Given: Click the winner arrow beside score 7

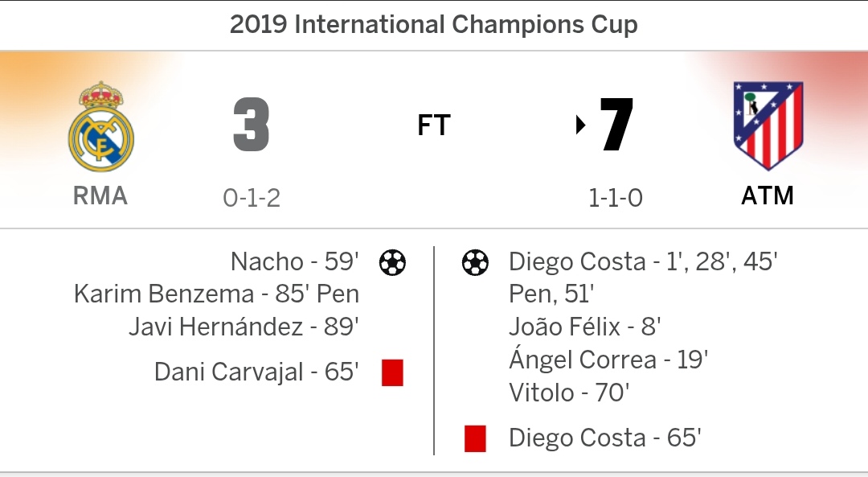Looking at the screenshot, I should pos(581,125).
